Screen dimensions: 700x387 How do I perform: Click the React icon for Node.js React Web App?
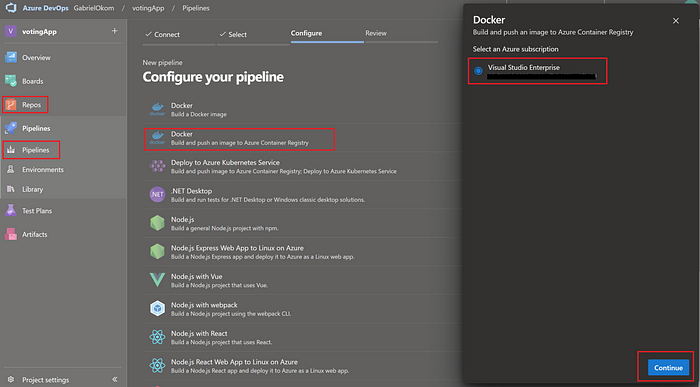(x=157, y=366)
